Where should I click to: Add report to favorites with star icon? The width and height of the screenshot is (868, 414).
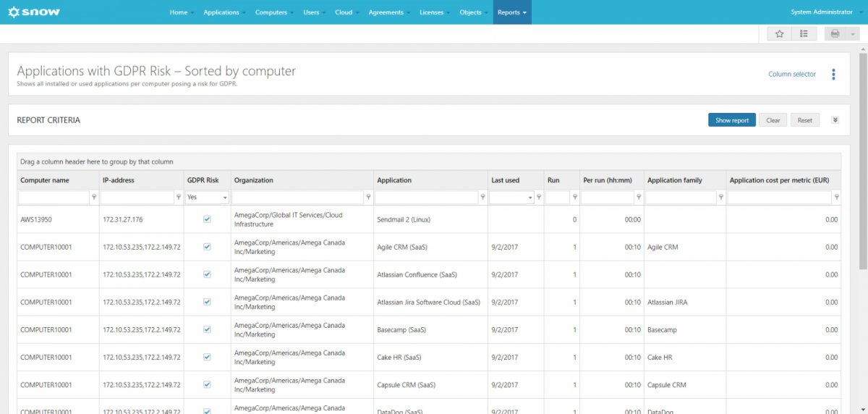780,33
